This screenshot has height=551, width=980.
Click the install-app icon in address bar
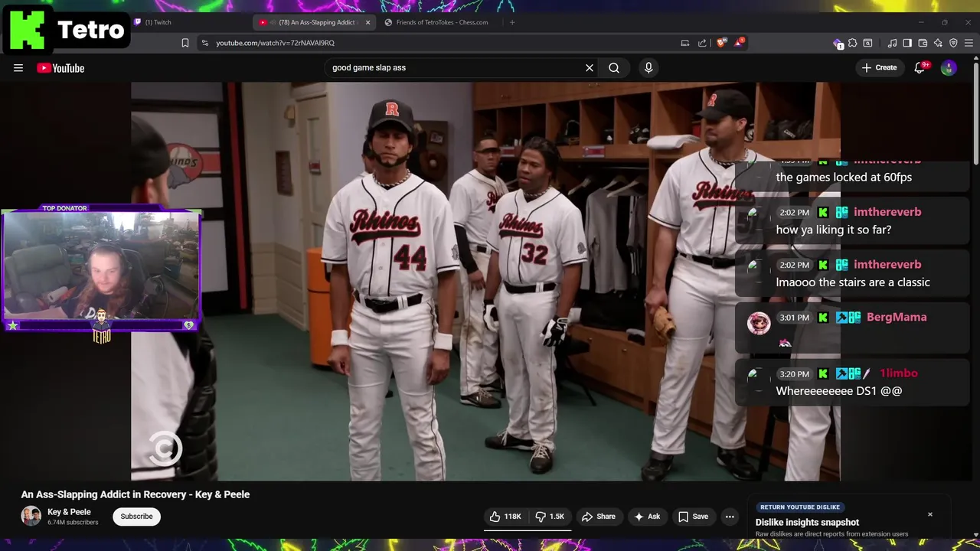pyautogui.click(x=685, y=43)
